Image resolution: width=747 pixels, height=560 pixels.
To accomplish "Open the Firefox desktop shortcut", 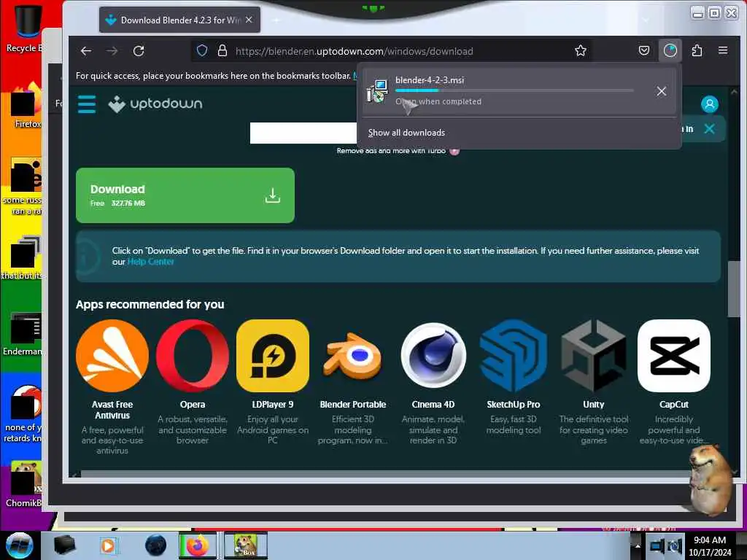I will [x=26, y=106].
